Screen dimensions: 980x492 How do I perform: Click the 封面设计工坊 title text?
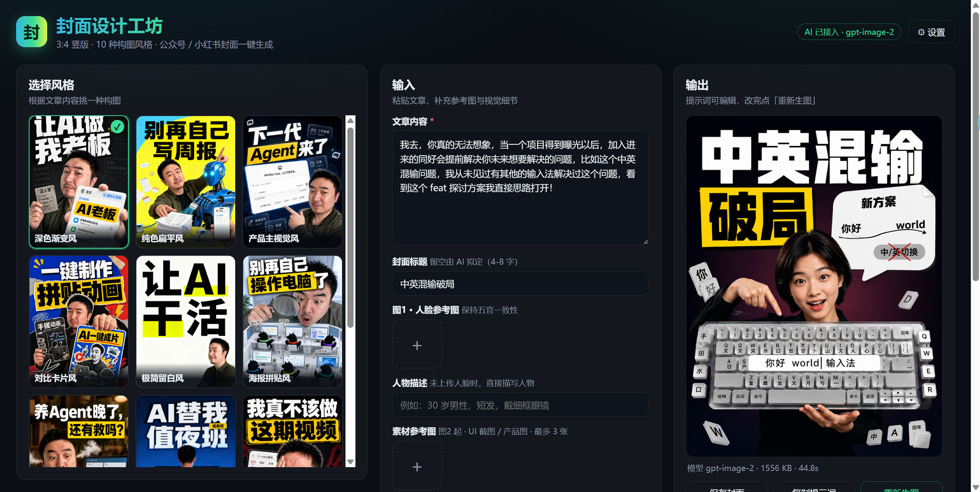pos(109,26)
